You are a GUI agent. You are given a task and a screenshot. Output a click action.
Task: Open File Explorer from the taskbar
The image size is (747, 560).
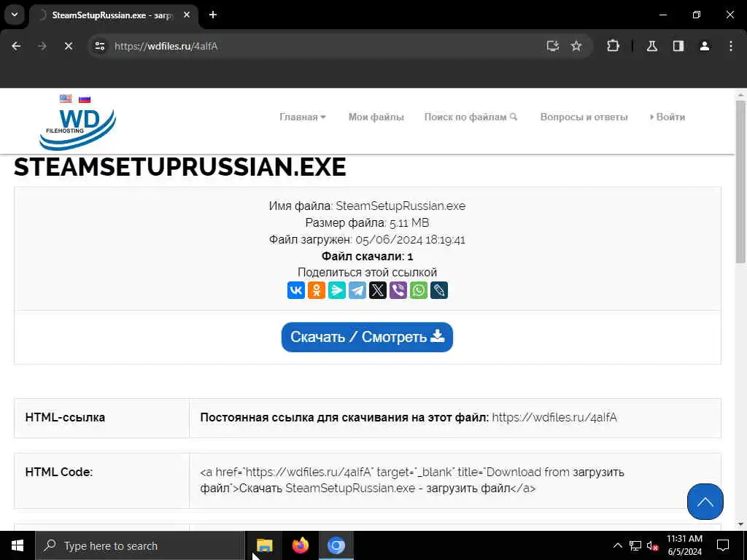(x=264, y=545)
